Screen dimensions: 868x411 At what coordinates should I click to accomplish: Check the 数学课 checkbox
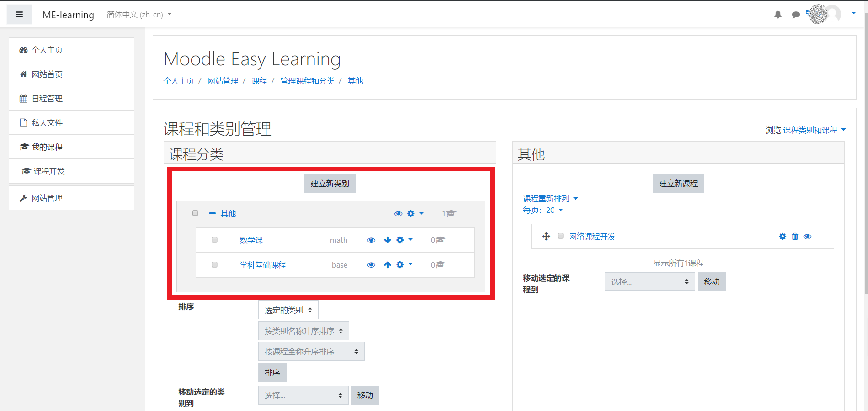pos(214,240)
